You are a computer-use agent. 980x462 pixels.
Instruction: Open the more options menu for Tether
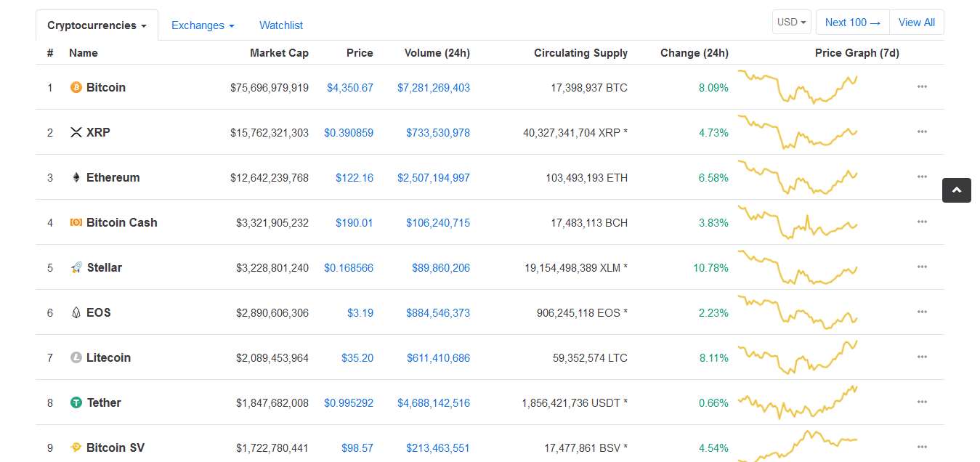[x=922, y=402]
